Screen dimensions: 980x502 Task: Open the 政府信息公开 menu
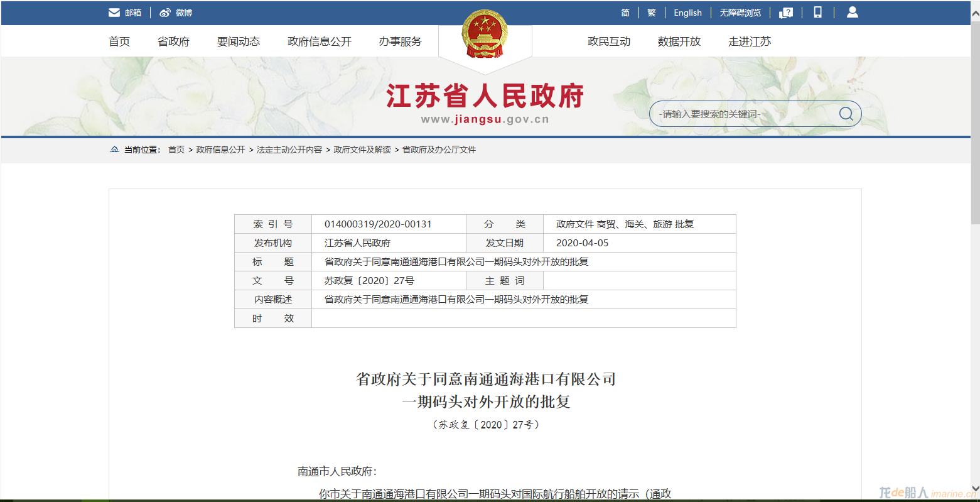(x=320, y=41)
